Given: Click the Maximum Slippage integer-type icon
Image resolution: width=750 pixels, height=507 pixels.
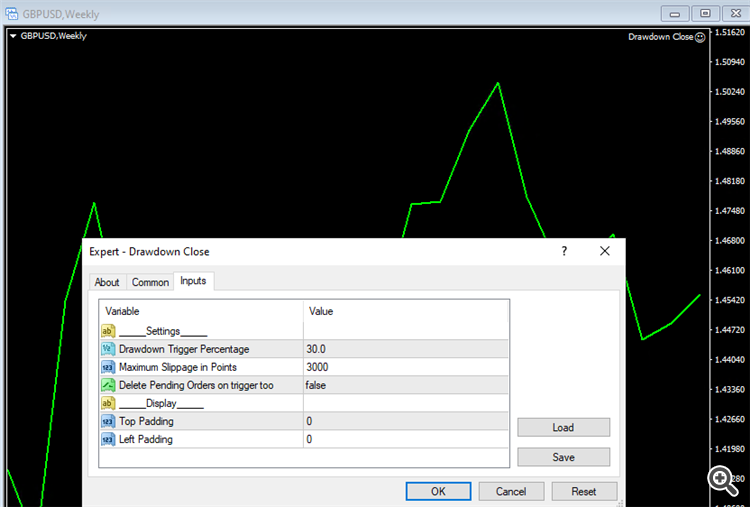Looking at the screenshot, I should (108, 367).
